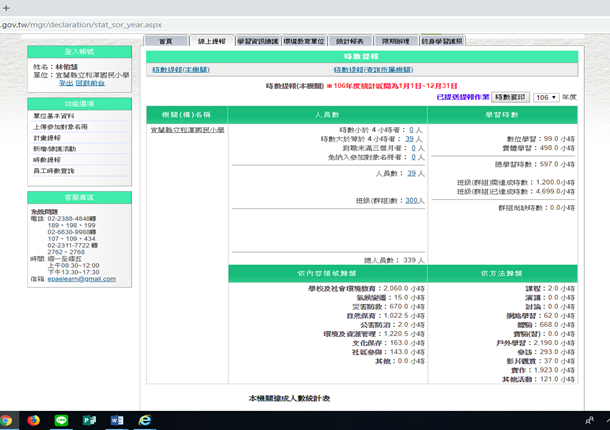
Task: Open the 終身學習護照 tab
Action: click(x=442, y=41)
